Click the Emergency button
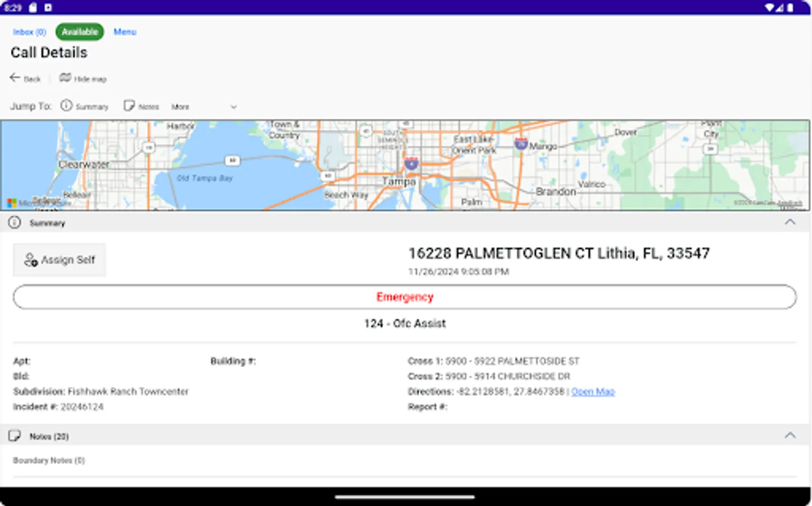Viewport: 812px width, 506px height. coord(405,297)
